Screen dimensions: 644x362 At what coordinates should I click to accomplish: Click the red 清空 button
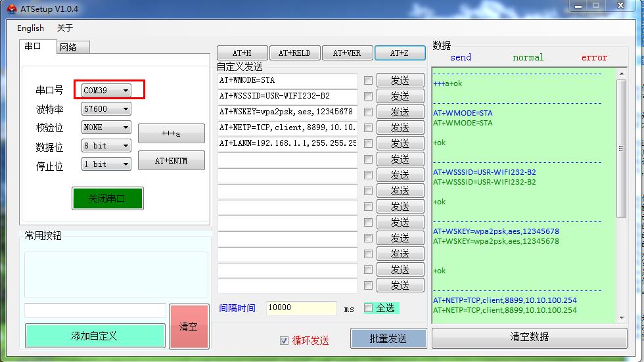coord(189,327)
